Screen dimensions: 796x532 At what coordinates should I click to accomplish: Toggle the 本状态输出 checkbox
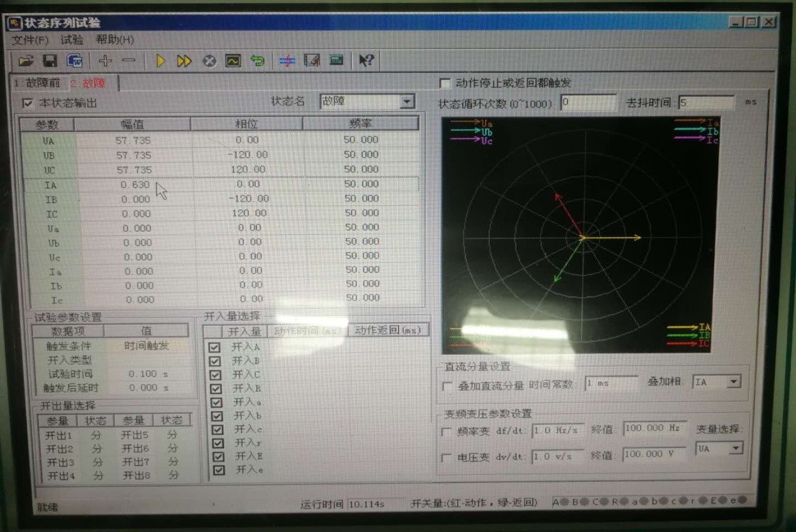pos(28,103)
